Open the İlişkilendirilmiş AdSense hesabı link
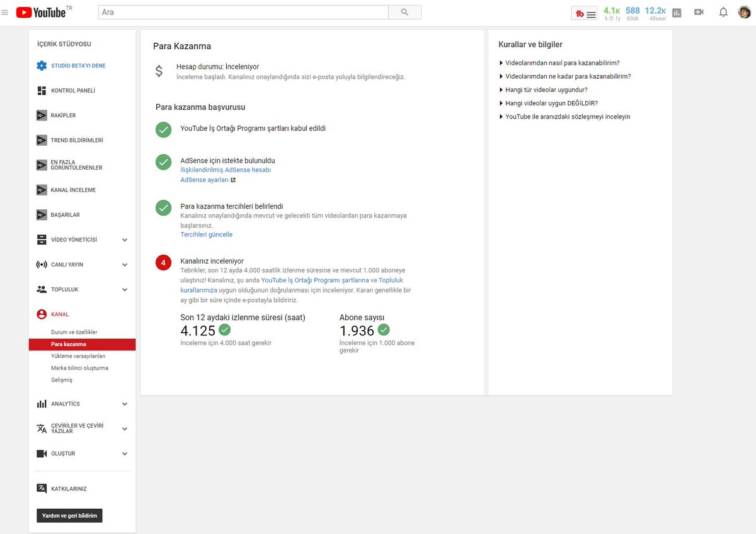Screen dimensions: 756x534 226,170
